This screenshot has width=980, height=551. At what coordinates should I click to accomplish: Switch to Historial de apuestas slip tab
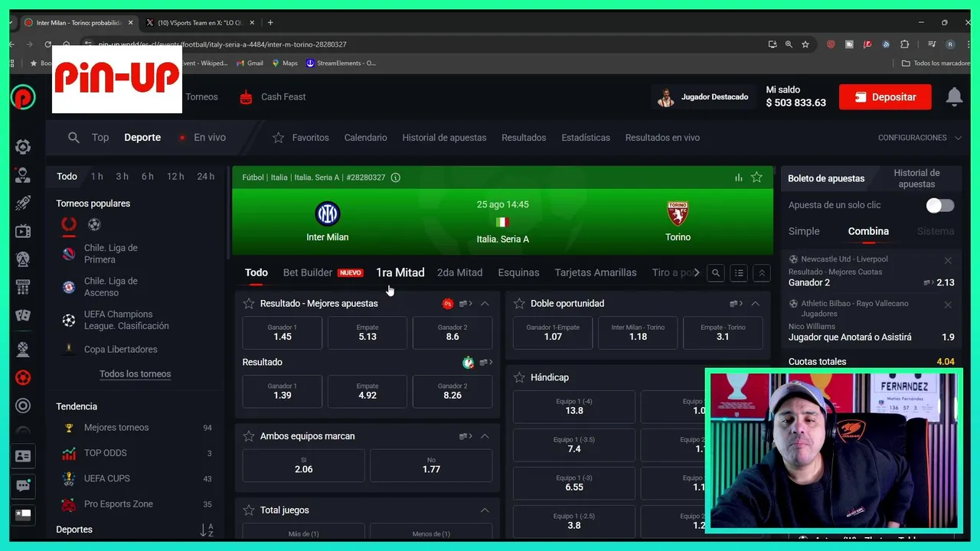(x=916, y=178)
